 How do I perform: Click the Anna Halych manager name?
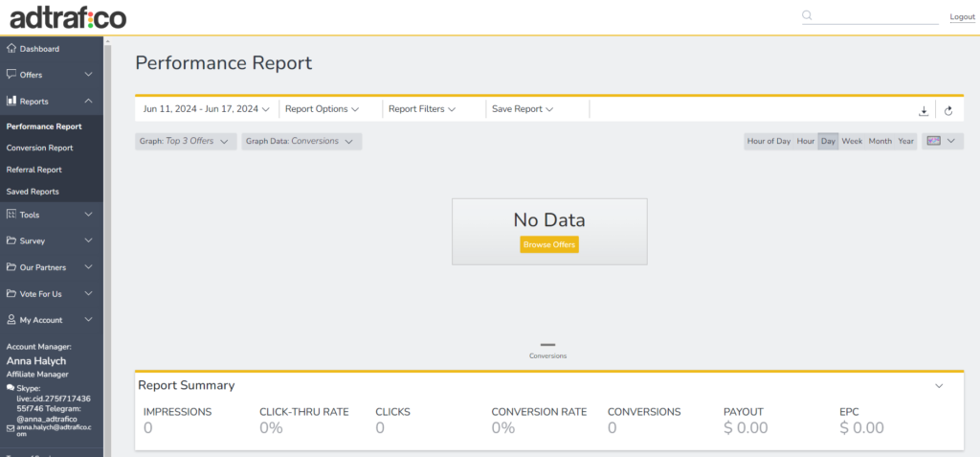click(x=36, y=361)
